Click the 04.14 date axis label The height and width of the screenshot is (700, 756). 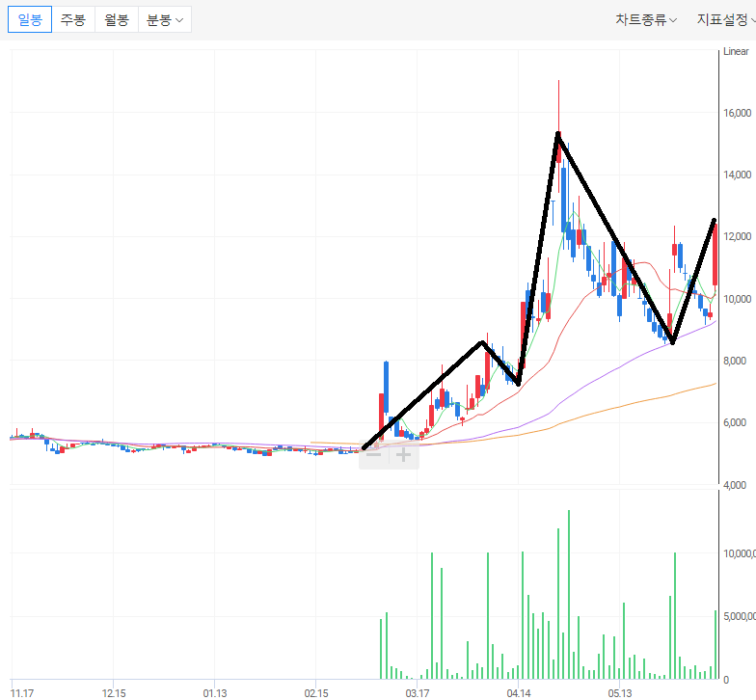click(x=519, y=693)
